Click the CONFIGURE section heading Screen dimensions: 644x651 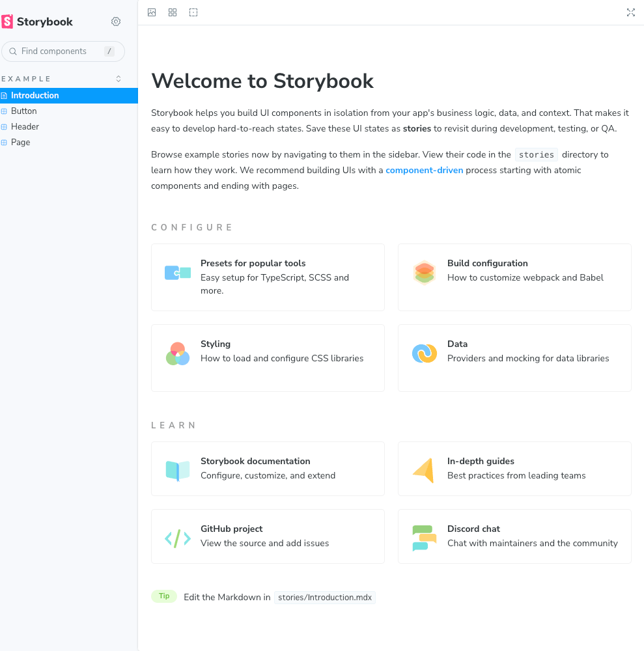[191, 227]
